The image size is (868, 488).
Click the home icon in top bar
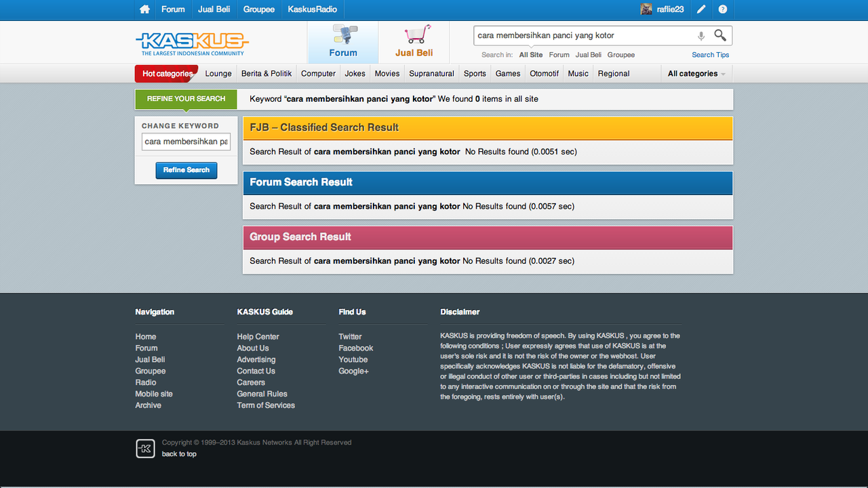pyautogui.click(x=144, y=9)
